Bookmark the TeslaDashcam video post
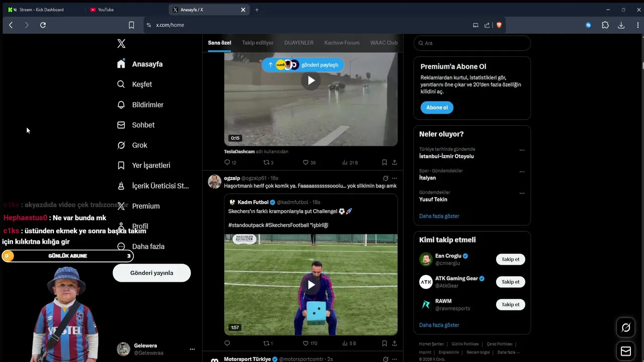The width and height of the screenshot is (644, 362). pyautogui.click(x=384, y=162)
